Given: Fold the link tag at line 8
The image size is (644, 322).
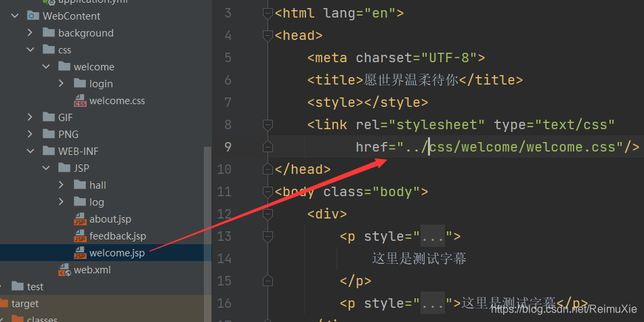Looking at the screenshot, I should pyautogui.click(x=267, y=124).
